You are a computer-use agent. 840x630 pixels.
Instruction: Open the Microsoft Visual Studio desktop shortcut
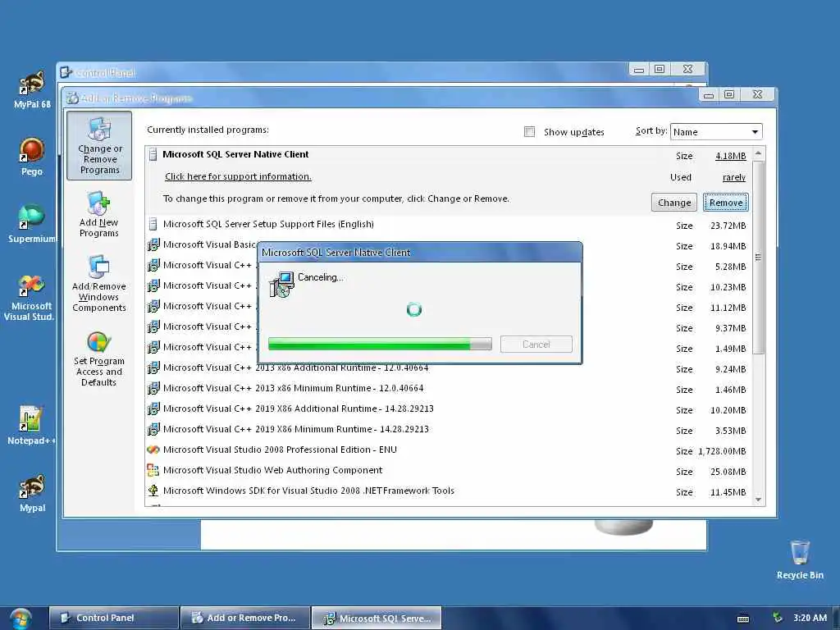[x=30, y=297]
